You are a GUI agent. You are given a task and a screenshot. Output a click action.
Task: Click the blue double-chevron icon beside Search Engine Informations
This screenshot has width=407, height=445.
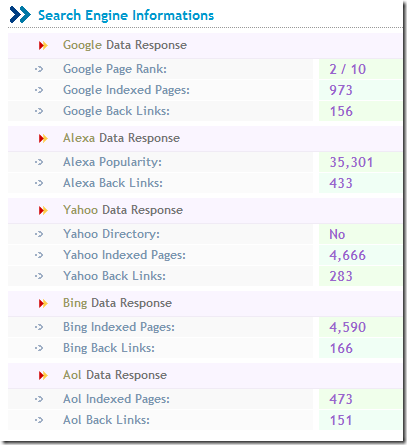(x=20, y=15)
